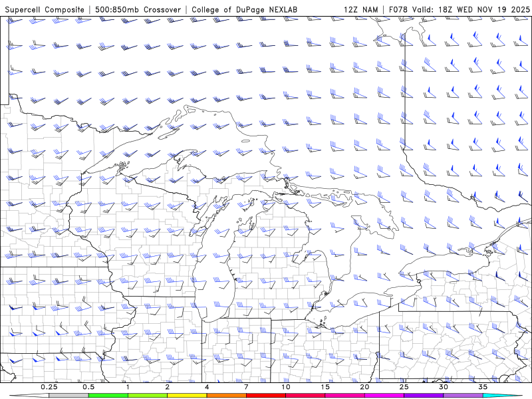Click the bright green segment after 0.5
The width and height of the screenshot is (532, 399).
(x=108, y=396)
